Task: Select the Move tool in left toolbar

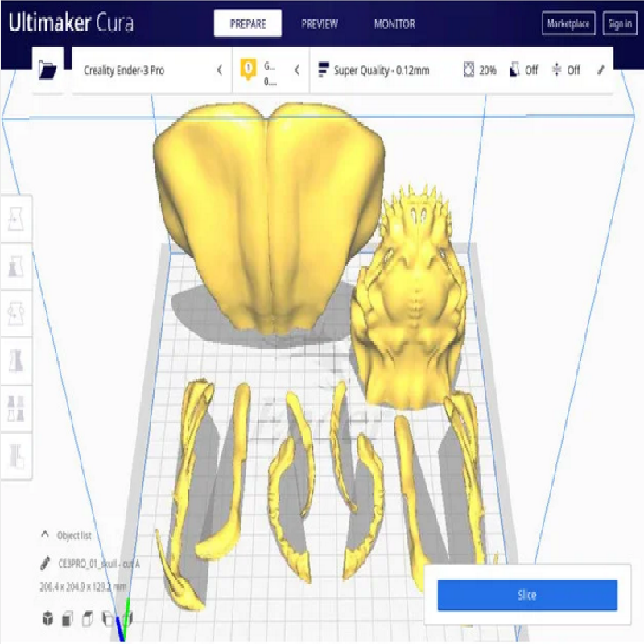Action: click(x=16, y=217)
